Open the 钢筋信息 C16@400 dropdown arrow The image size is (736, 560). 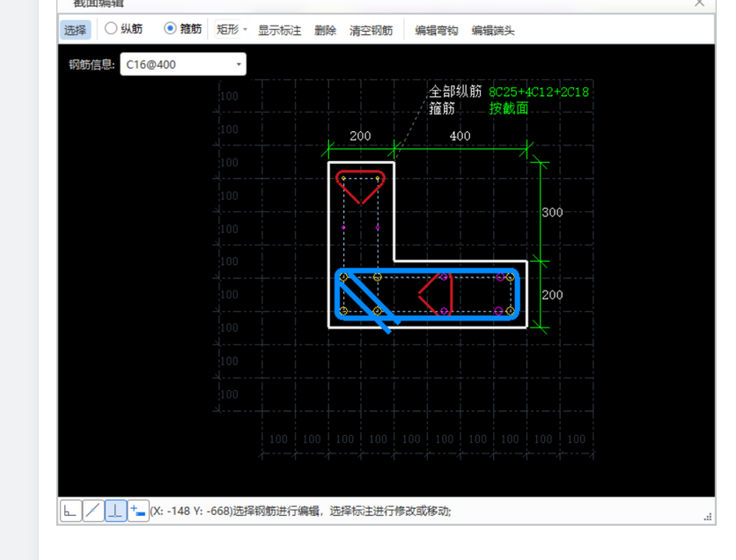(x=239, y=64)
